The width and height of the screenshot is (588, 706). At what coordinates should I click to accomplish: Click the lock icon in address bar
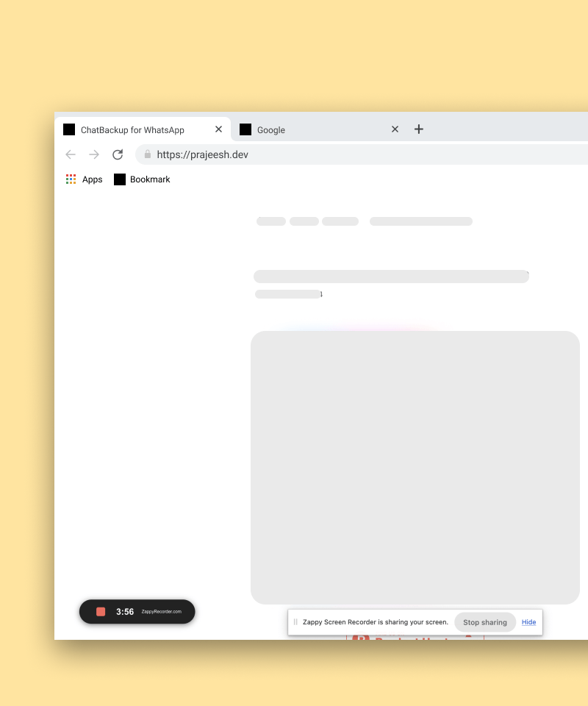click(148, 154)
